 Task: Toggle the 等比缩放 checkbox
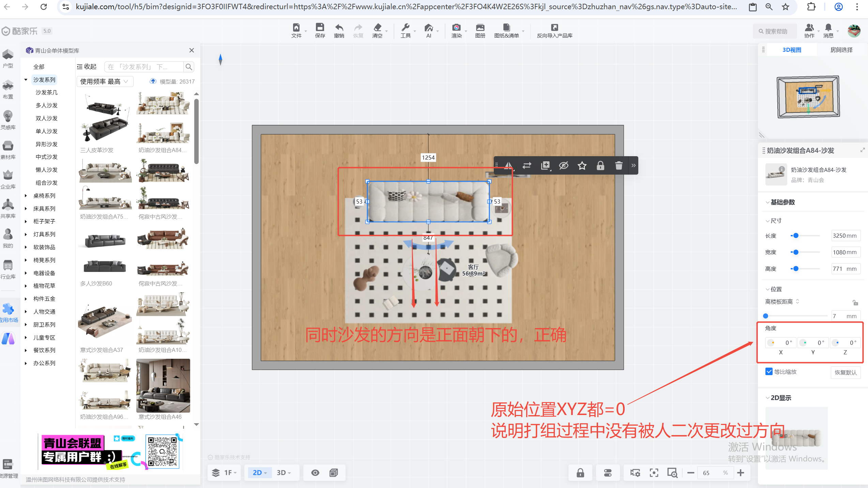(769, 372)
